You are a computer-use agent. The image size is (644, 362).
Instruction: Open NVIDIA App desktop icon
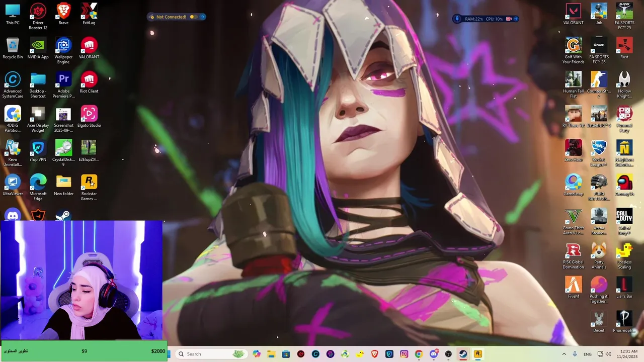click(38, 48)
